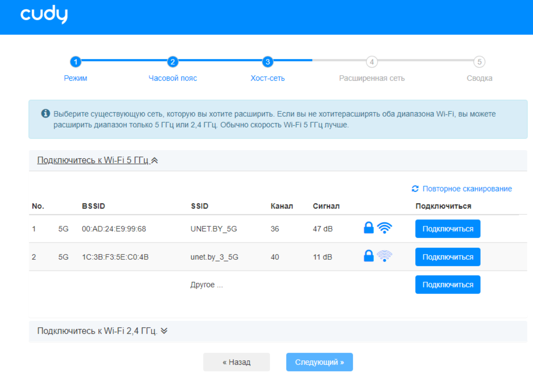
Task: Click the Канал column header
Action: pyautogui.click(x=282, y=206)
